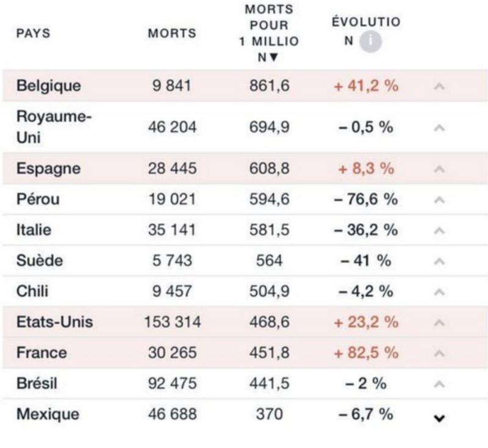Toggle the Suède row chevron
488x448 pixels.
click(439, 261)
